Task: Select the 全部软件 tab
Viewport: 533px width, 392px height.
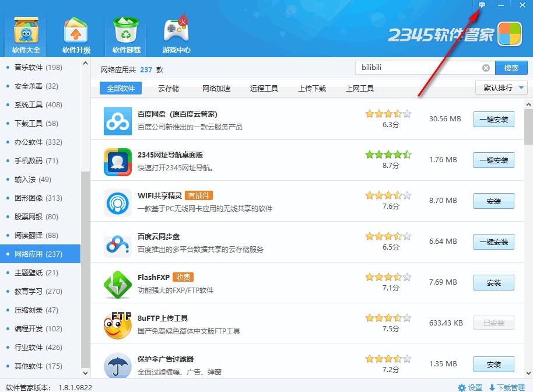Action: pos(121,89)
